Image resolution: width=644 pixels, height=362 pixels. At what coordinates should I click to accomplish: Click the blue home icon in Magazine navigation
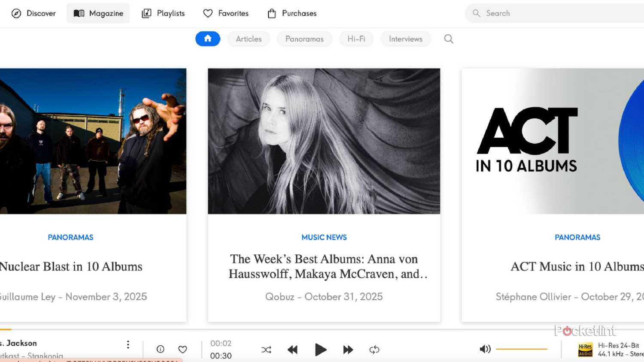208,39
